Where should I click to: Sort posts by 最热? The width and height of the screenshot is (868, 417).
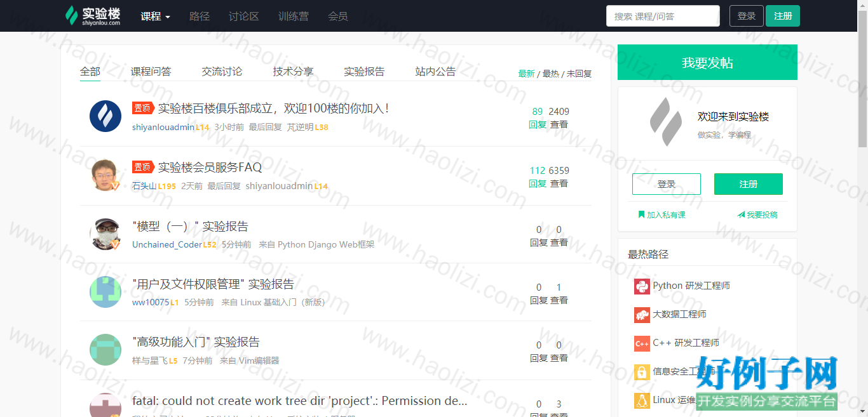(x=551, y=74)
